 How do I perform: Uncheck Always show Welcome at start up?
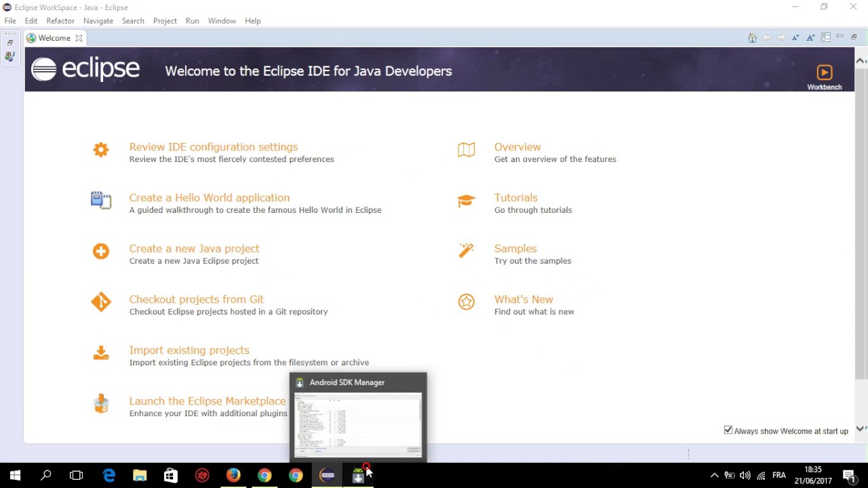pyautogui.click(x=728, y=430)
